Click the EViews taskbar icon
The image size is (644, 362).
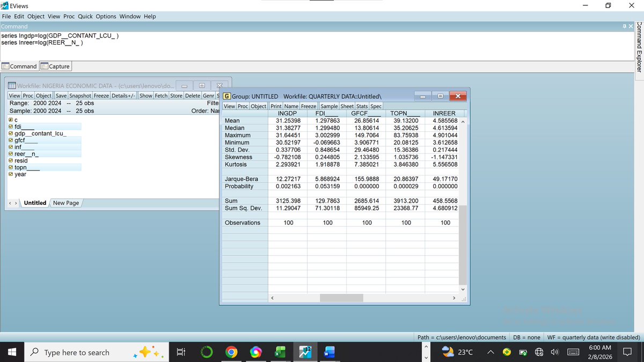coord(304,352)
